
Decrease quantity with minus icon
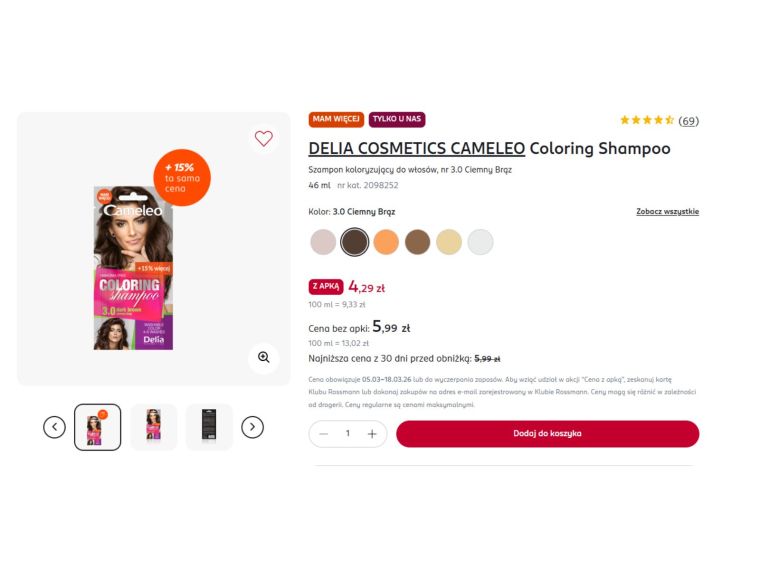(x=324, y=434)
